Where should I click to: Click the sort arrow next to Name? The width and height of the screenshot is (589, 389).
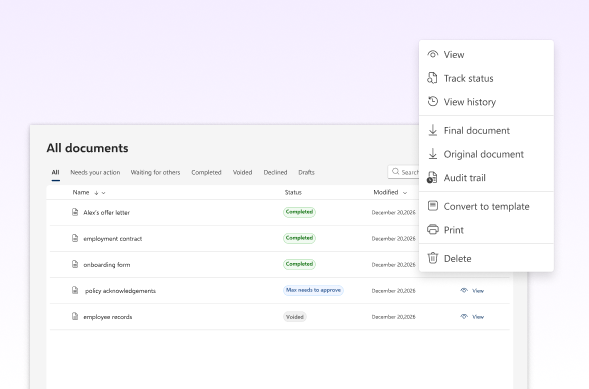(97, 193)
